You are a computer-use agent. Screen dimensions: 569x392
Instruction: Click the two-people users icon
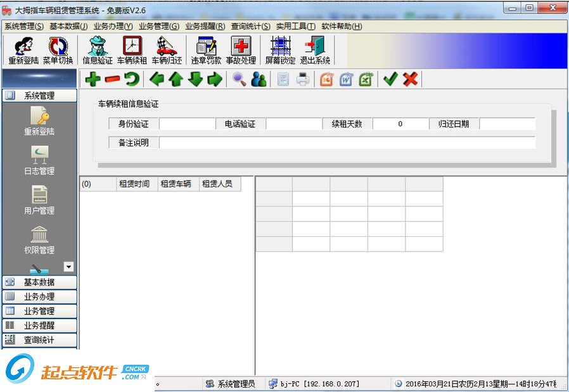point(259,79)
